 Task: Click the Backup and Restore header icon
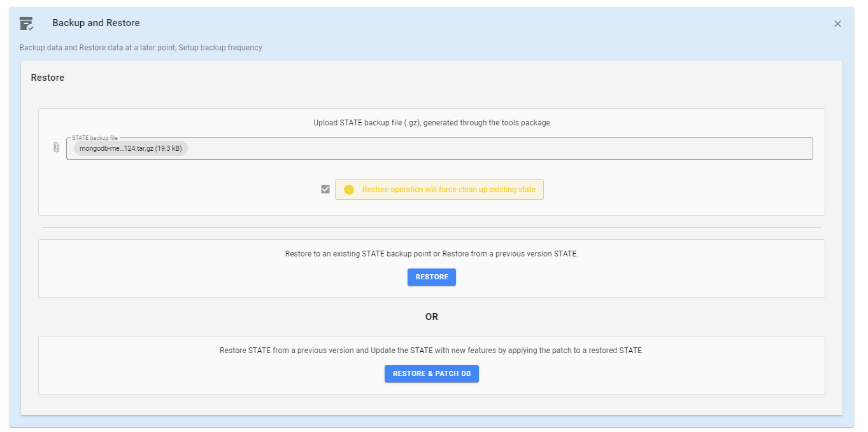coord(26,24)
